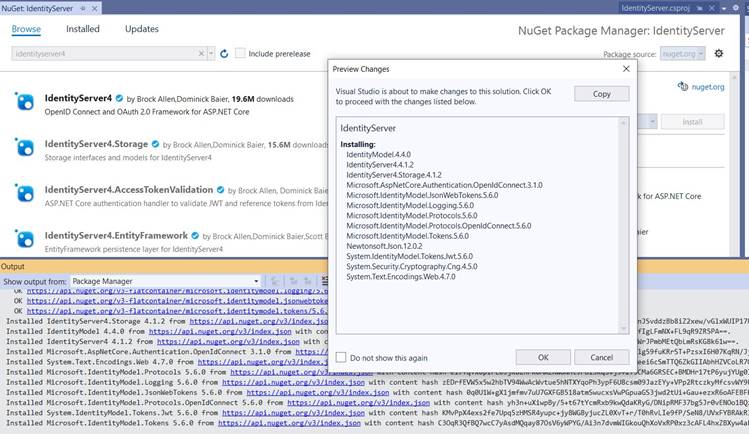This screenshot has width=749, height=434.
Task: Click Find Message in Code output icon
Action: pos(275,281)
